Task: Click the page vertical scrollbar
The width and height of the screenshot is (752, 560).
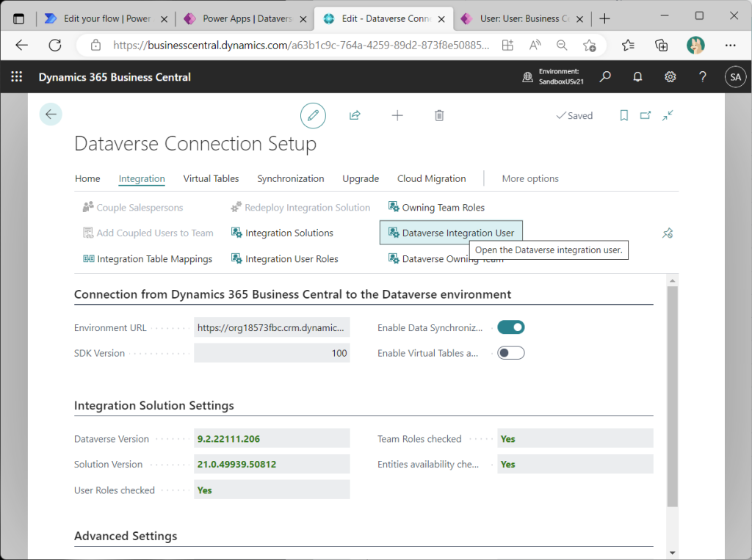Action: (673, 396)
